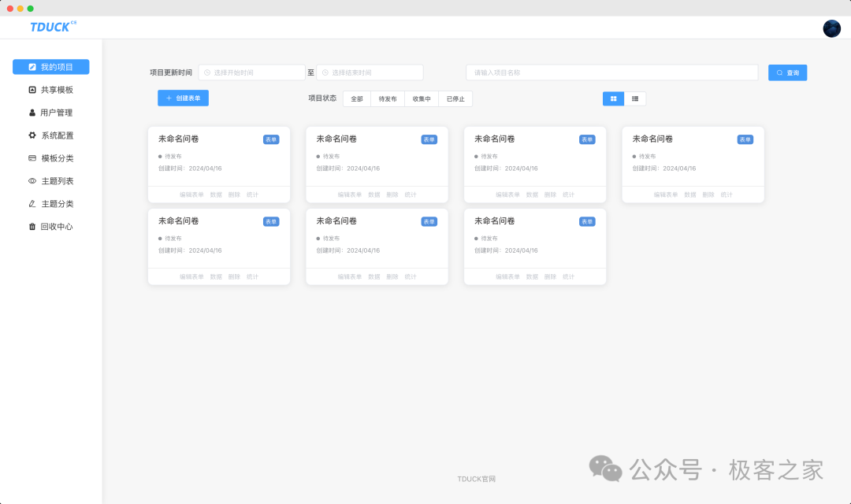Screen dimensions: 851x504
Task: Switch to grid card view
Action: coord(613,98)
